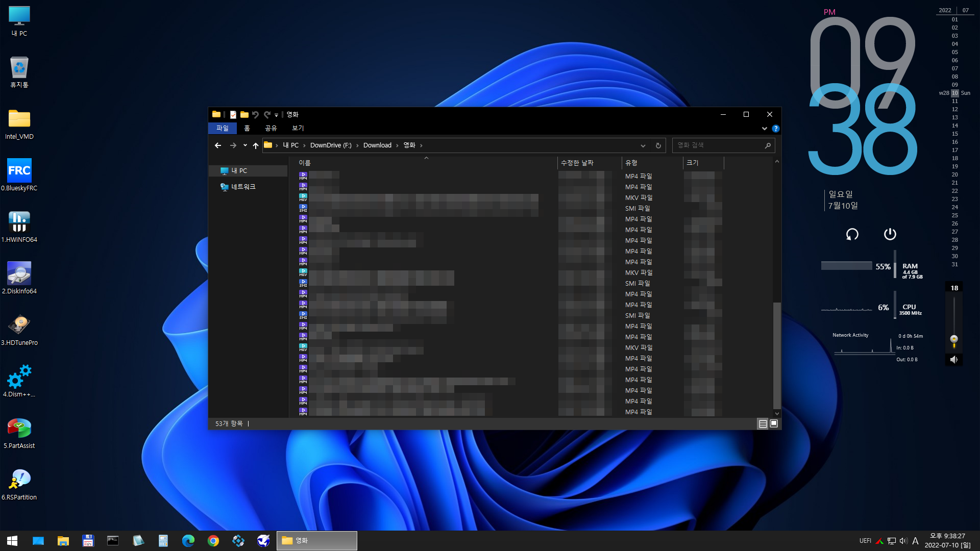Go back with the Explorer back arrow
The image size is (980, 551).
pos(218,145)
